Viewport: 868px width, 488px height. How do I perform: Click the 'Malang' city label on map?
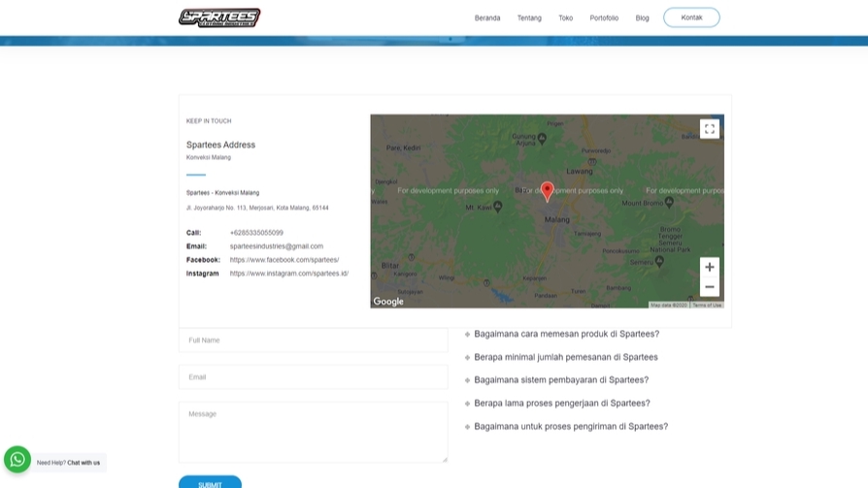click(x=557, y=219)
